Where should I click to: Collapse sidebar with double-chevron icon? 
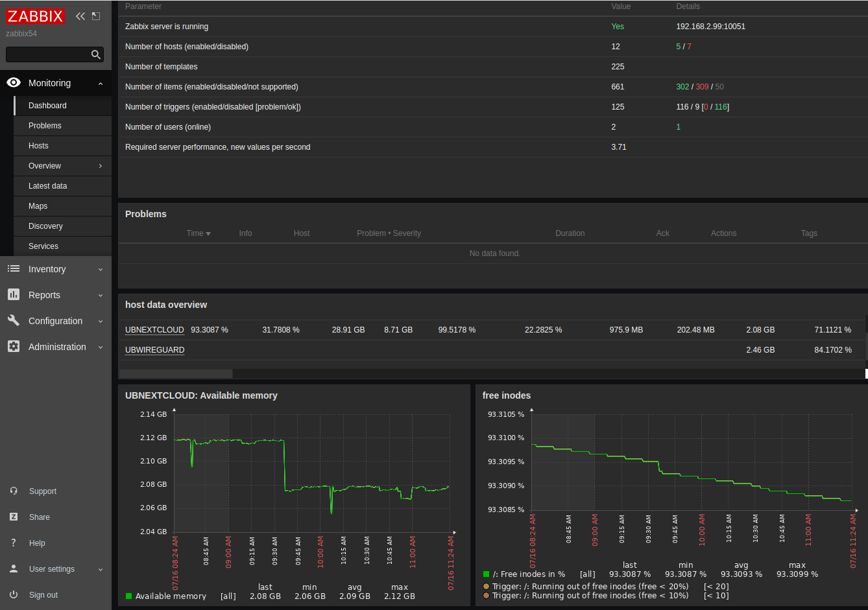click(x=80, y=16)
